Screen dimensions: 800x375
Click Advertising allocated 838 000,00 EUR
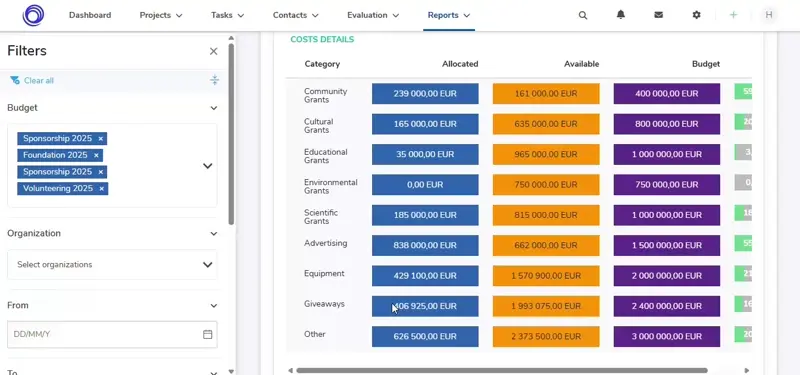425,245
